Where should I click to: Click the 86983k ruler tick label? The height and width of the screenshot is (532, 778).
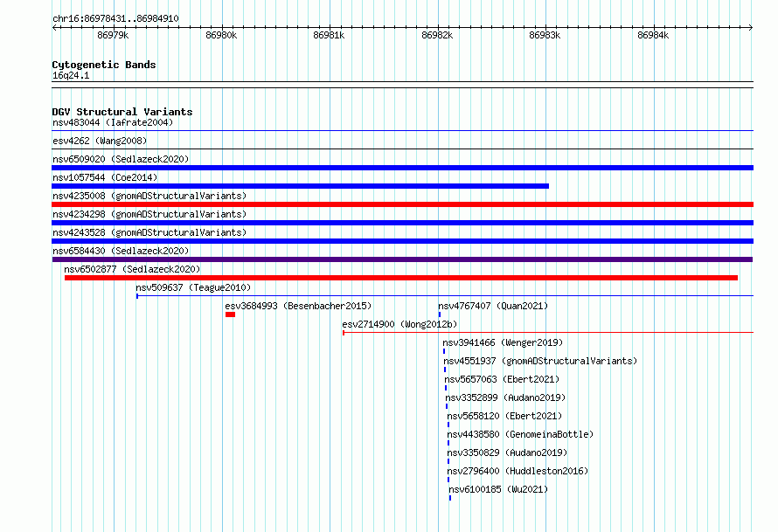[x=545, y=35]
